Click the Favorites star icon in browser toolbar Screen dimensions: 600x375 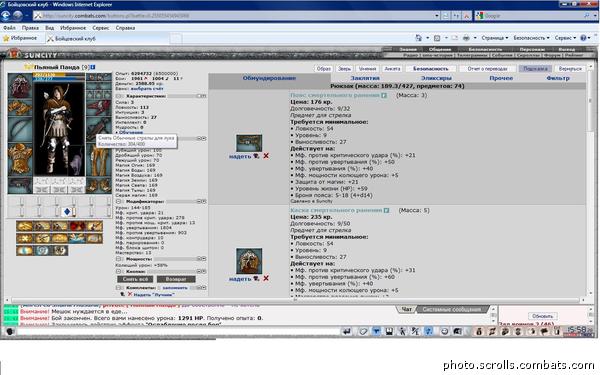pyautogui.click(x=6, y=38)
